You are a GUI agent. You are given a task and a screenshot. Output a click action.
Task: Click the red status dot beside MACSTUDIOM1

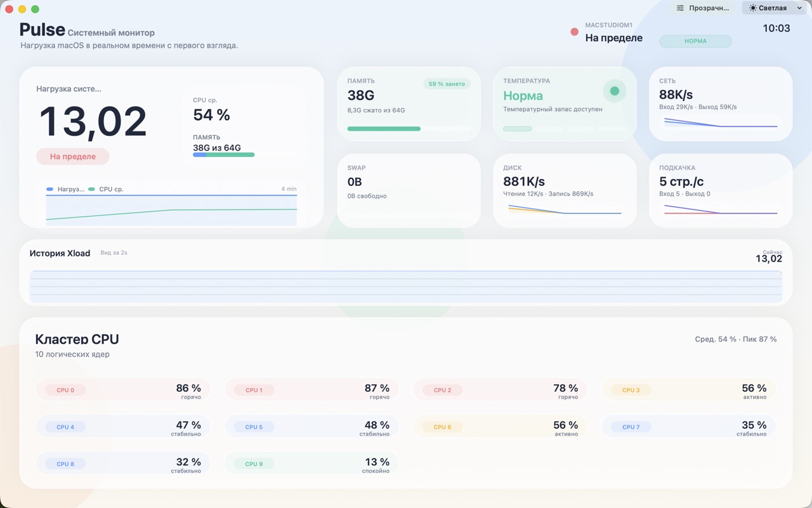pos(574,32)
